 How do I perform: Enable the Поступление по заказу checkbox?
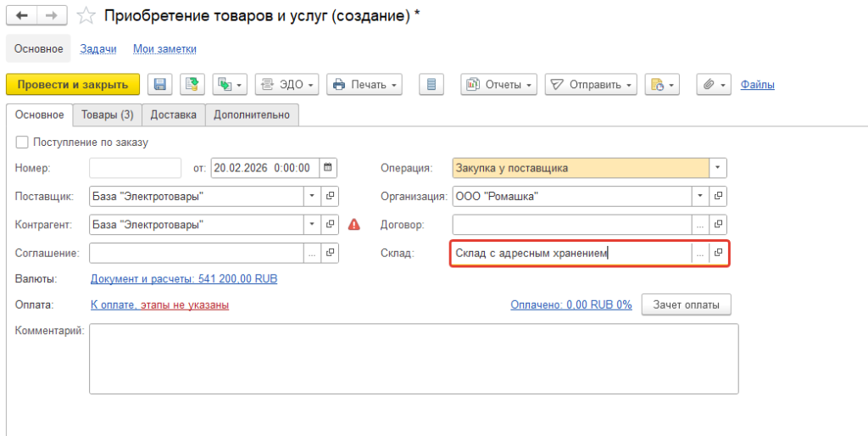22,142
